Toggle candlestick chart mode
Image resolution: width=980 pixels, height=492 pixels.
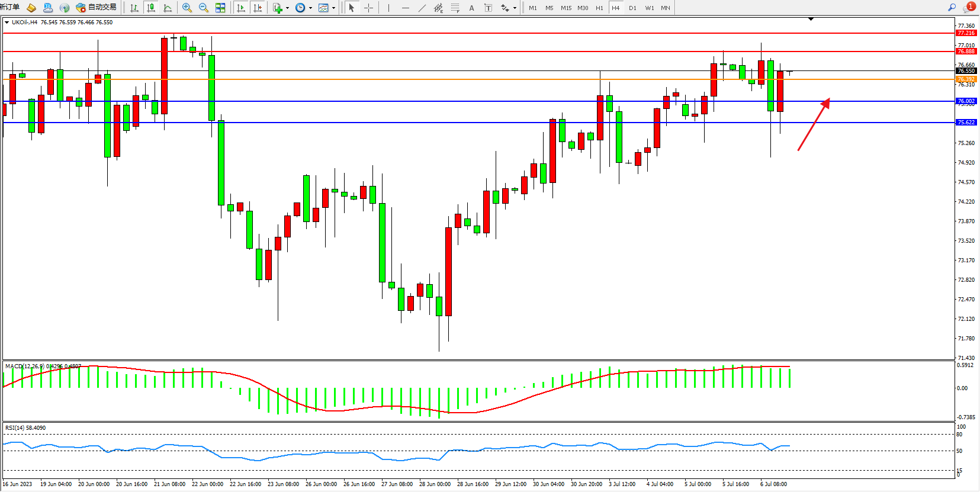(151, 8)
